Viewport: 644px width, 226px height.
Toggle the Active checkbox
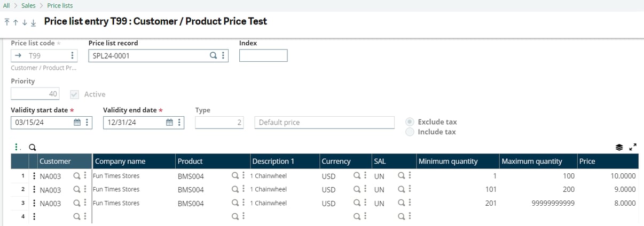[74, 94]
